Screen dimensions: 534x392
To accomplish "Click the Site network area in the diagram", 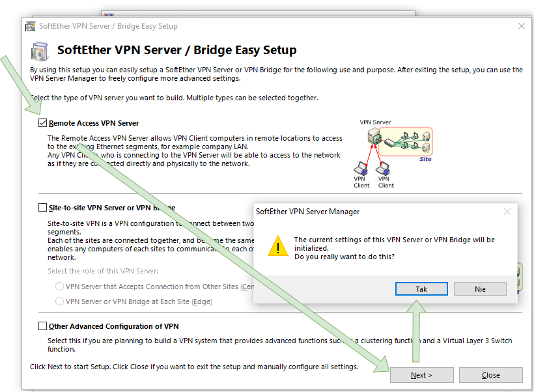I will point(410,140).
